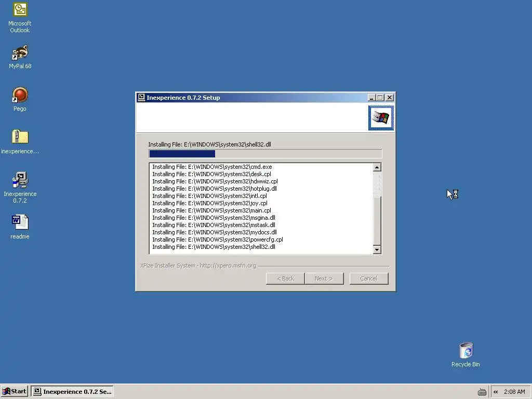The image size is (532, 399).
Task: Click the XPize Installer System footer text
Action: 198,265
